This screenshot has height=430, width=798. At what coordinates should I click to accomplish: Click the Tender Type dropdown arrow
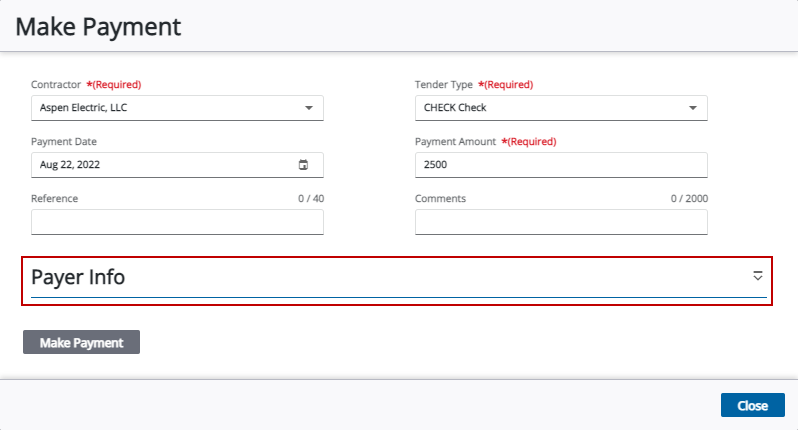point(693,108)
